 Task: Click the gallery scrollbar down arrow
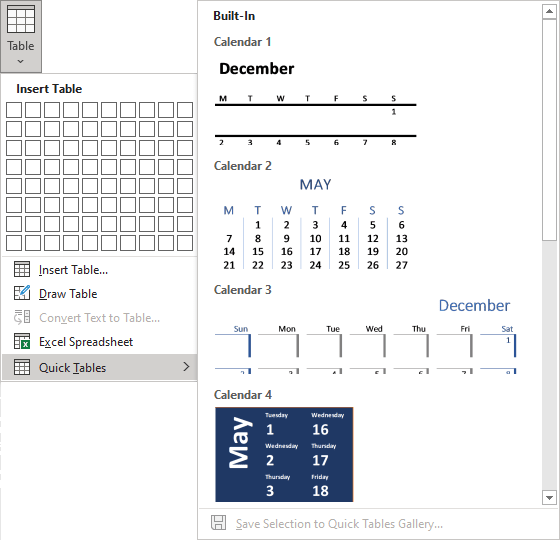549,497
